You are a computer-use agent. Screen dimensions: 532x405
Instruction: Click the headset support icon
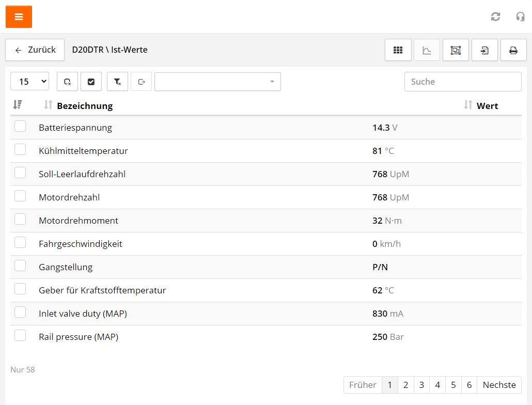[x=520, y=17]
